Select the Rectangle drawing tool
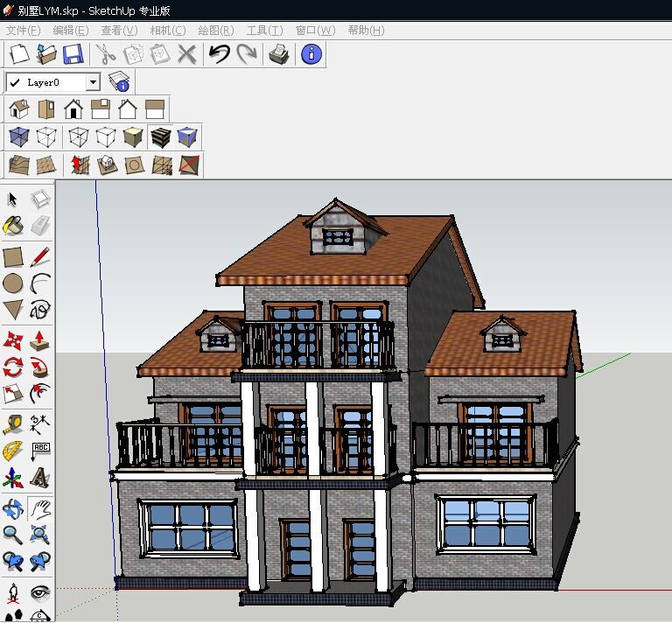The width and height of the screenshot is (672, 623). 12,256
